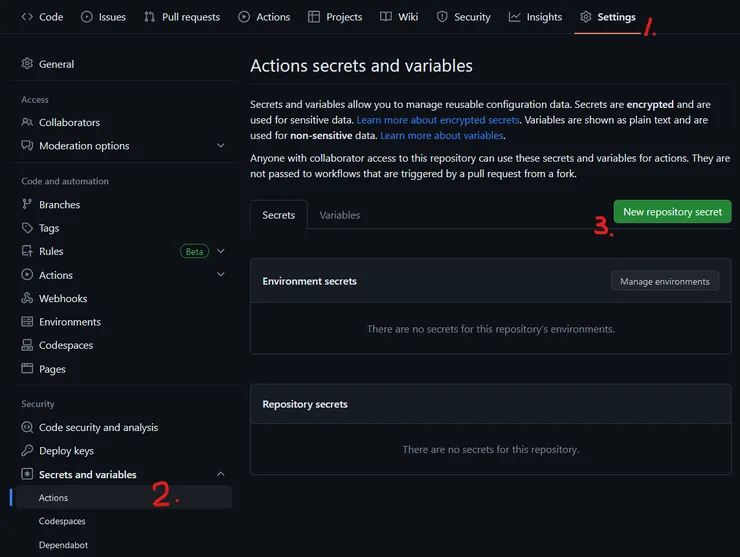Switch to the Variables tab
The height and width of the screenshot is (557, 740).
pyautogui.click(x=340, y=215)
